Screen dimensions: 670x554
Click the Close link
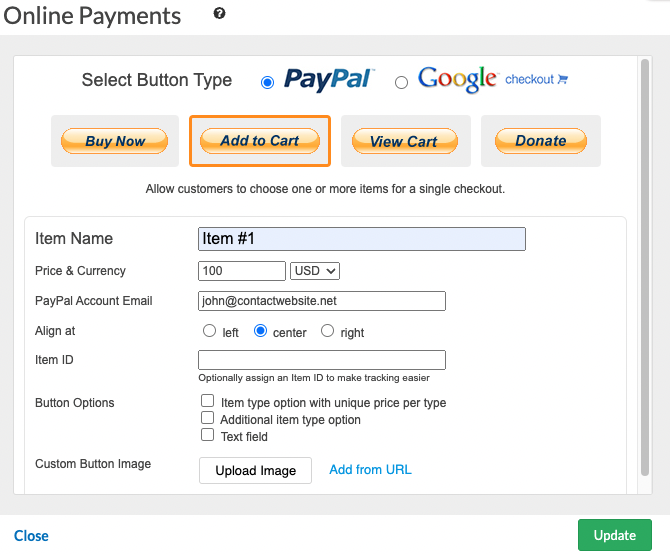pos(31,536)
